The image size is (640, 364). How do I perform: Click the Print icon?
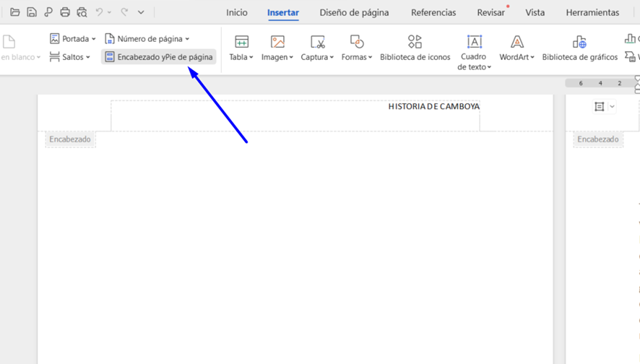65,12
